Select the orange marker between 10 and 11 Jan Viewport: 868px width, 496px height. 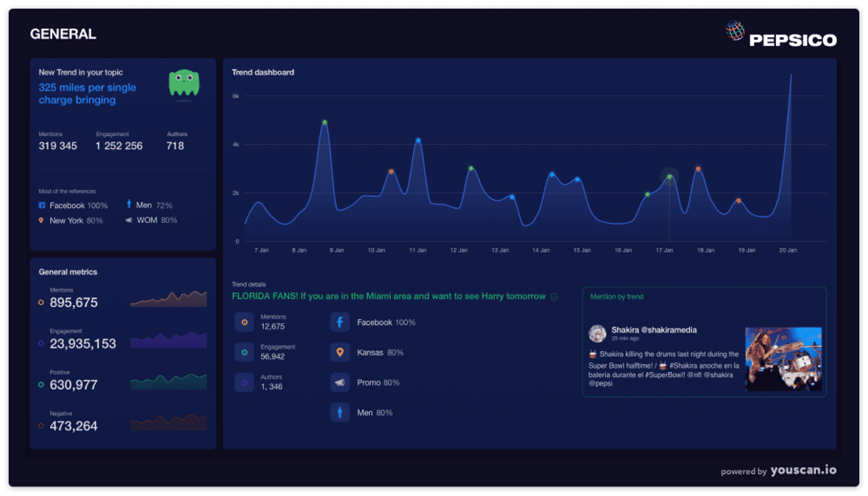(x=391, y=171)
